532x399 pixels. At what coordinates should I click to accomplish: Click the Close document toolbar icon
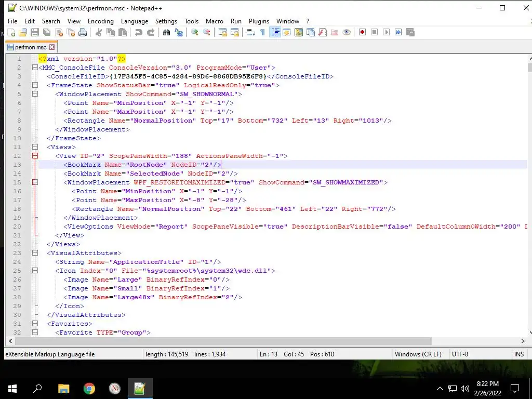click(59, 32)
